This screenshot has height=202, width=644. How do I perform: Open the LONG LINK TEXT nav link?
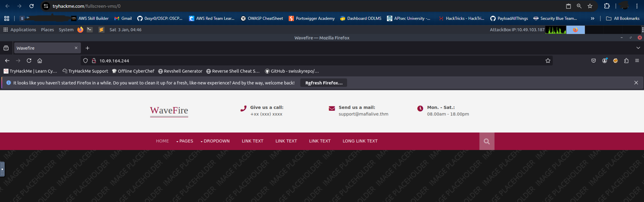[360, 141]
